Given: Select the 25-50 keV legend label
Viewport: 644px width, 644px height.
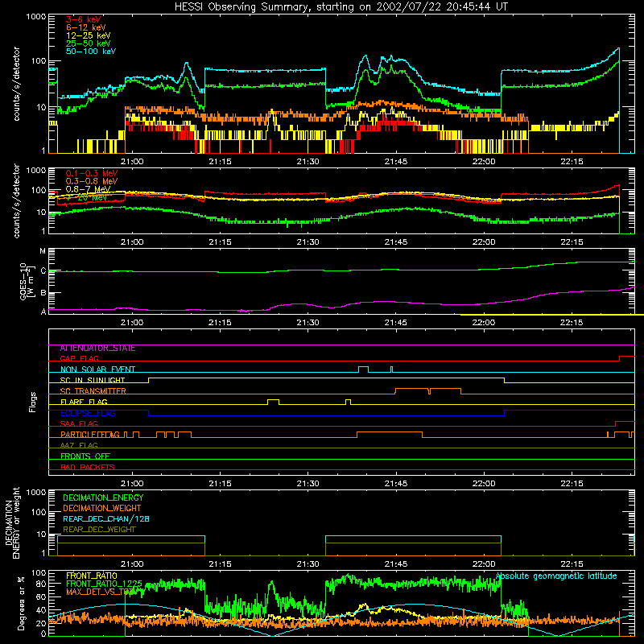Looking at the screenshot, I should (x=89, y=43).
